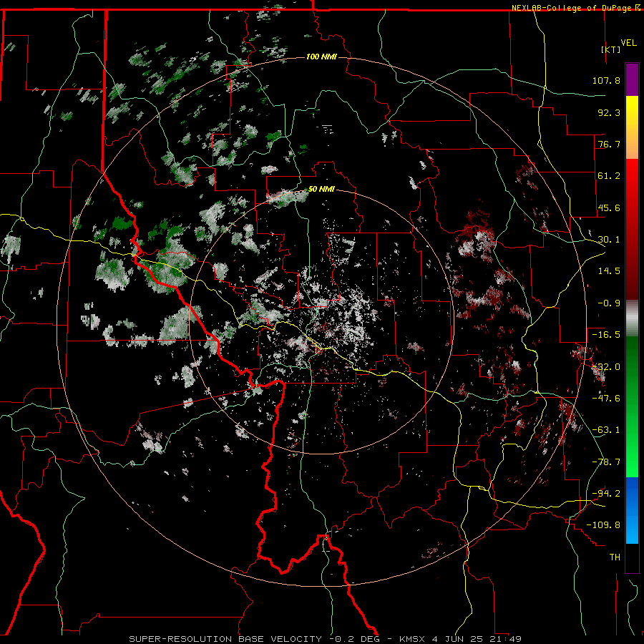Select the 14.5 velocity scale label

[x=609, y=271]
